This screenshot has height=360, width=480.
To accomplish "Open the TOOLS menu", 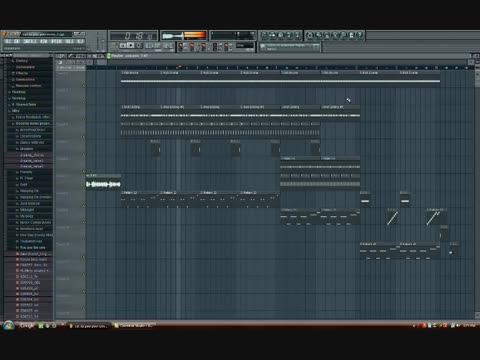I will (x=69, y=42).
